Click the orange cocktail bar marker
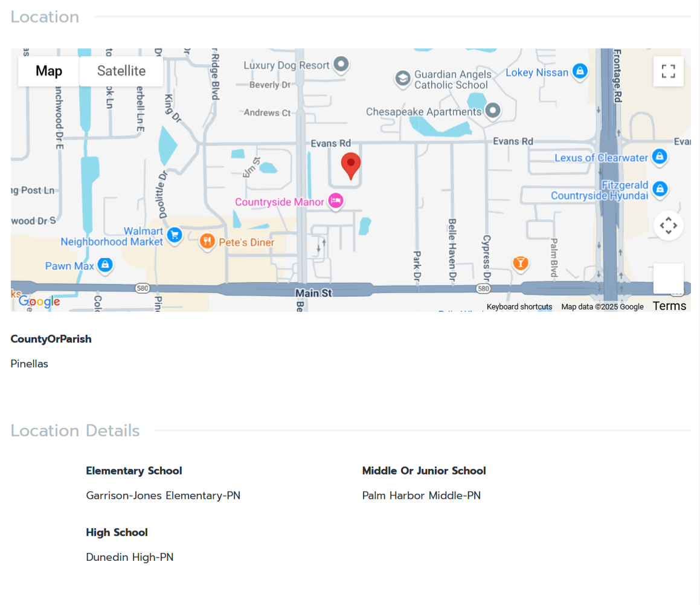The height and width of the screenshot is (605, 700). click(x=520, y=263)
